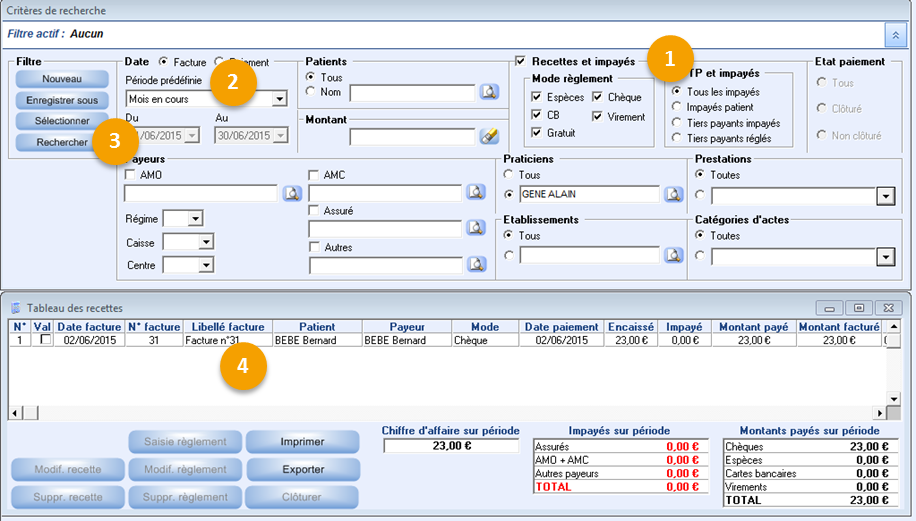The height and width of the screenshot is (521, 916).
Task: Select Tous praticiens radio option
Action: pyautogui.click(x=508, y=174)
